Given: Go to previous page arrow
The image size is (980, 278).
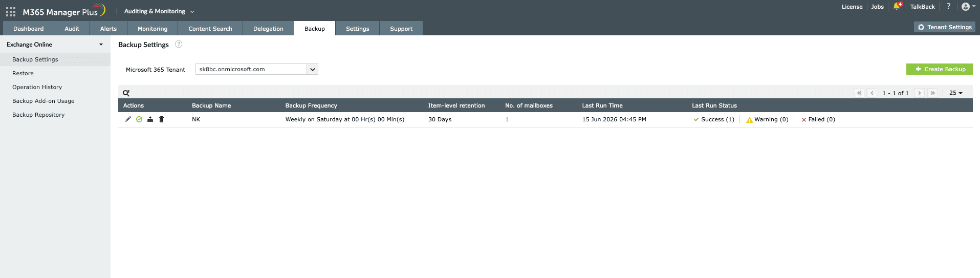Looking at the screenshot, I should (x=872, y=93).
